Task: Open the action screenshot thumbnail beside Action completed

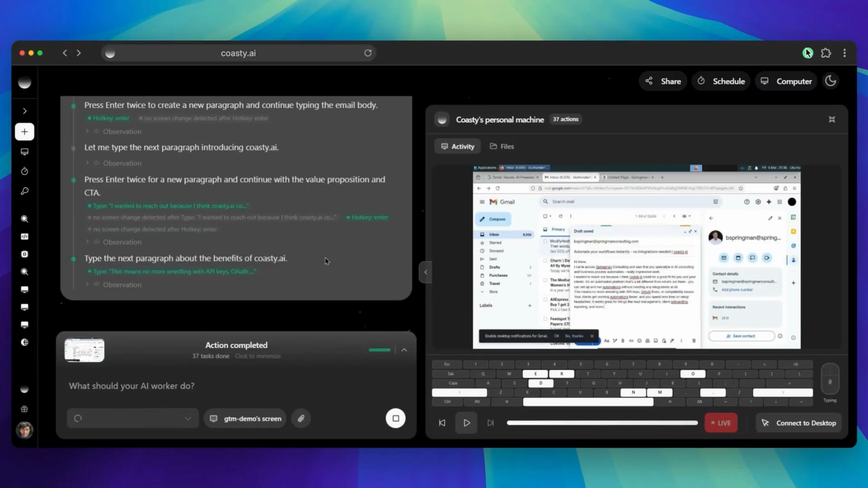Action: click(84, 350)
